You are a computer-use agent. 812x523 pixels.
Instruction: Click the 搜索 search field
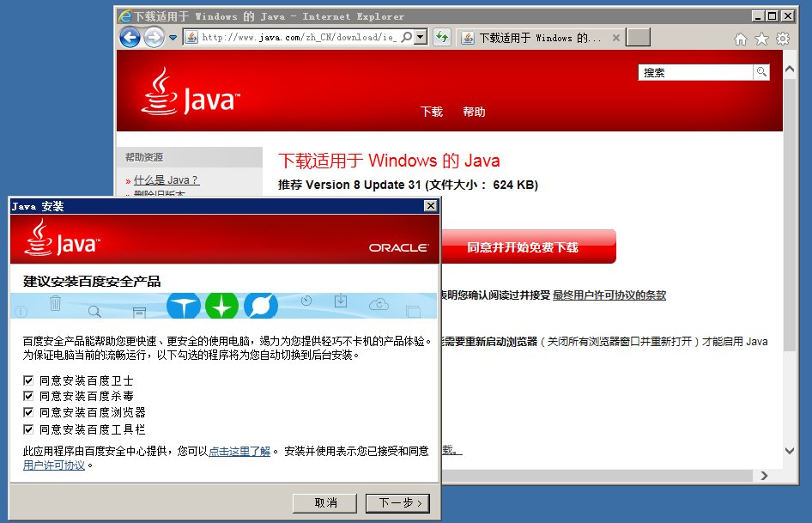(695, 72)
